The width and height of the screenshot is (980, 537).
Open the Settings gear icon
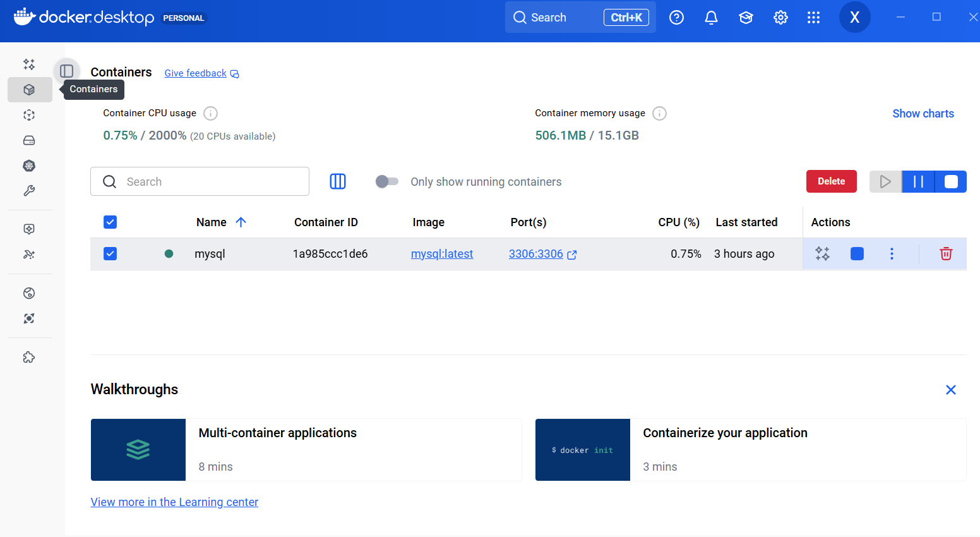pyautogui.click(x=780, y=18)
